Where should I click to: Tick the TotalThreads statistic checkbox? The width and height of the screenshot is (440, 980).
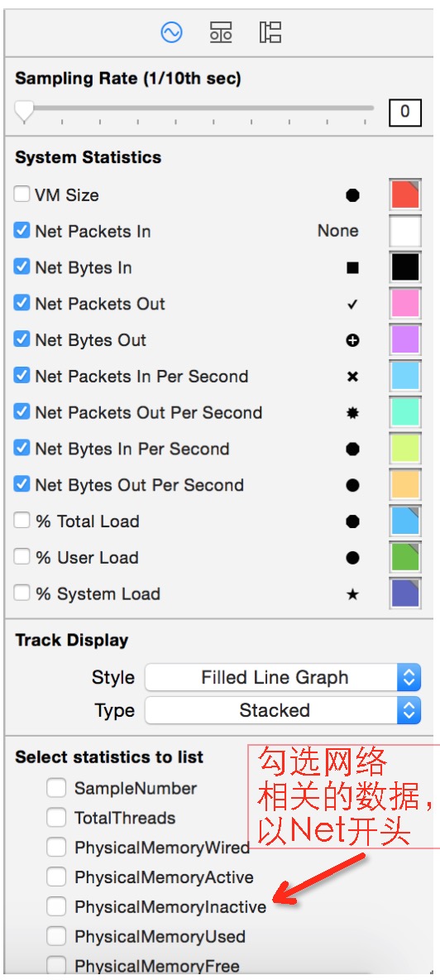(56, 818)
